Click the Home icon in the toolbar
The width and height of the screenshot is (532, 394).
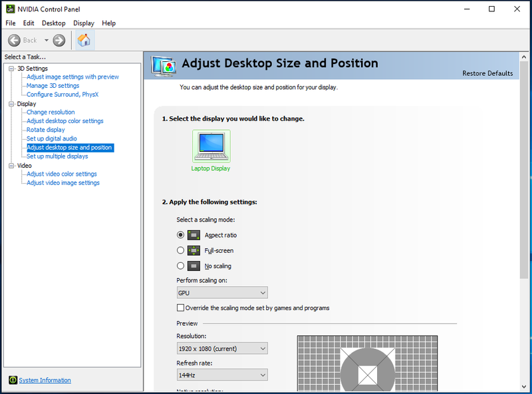click(84, 41)
